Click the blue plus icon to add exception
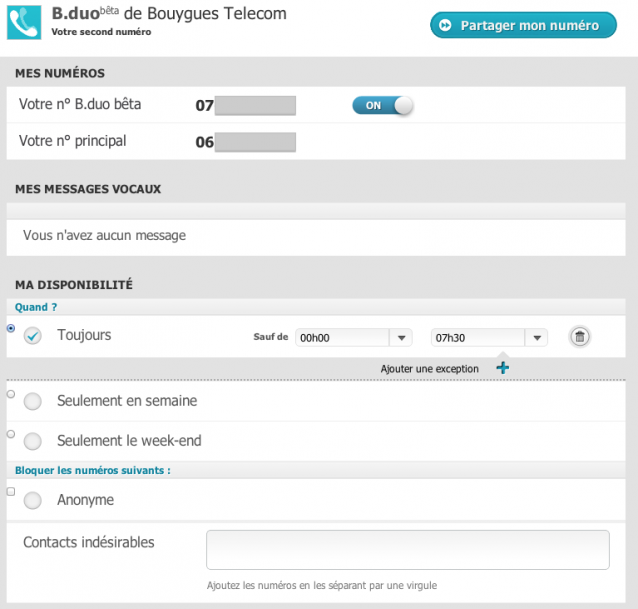The height and width of the screenshot is (609, 638). tap(503, 368)
